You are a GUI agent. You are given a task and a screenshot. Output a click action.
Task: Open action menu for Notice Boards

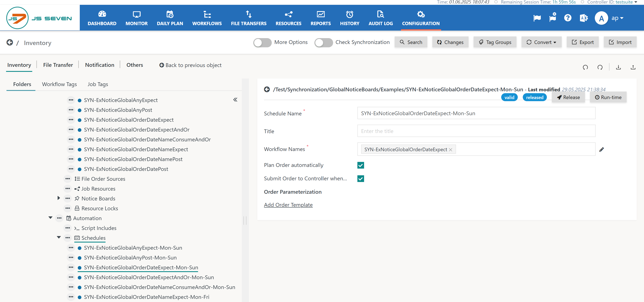pos(67,199)
